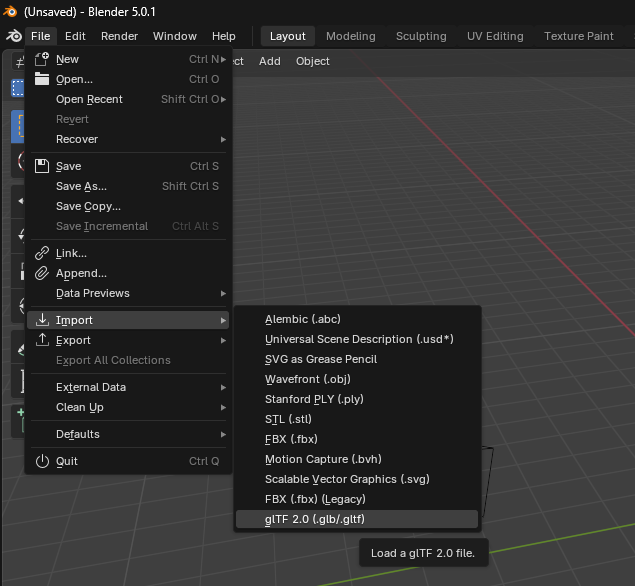Viewport: 635px width, 586px height.
Task: Choose New from the File menu
Action: [128, 59]
